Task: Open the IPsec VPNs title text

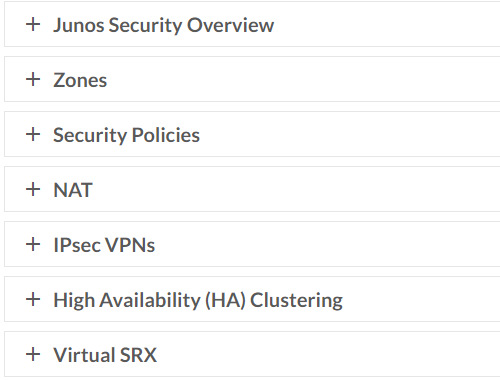Action: (104, 245)
